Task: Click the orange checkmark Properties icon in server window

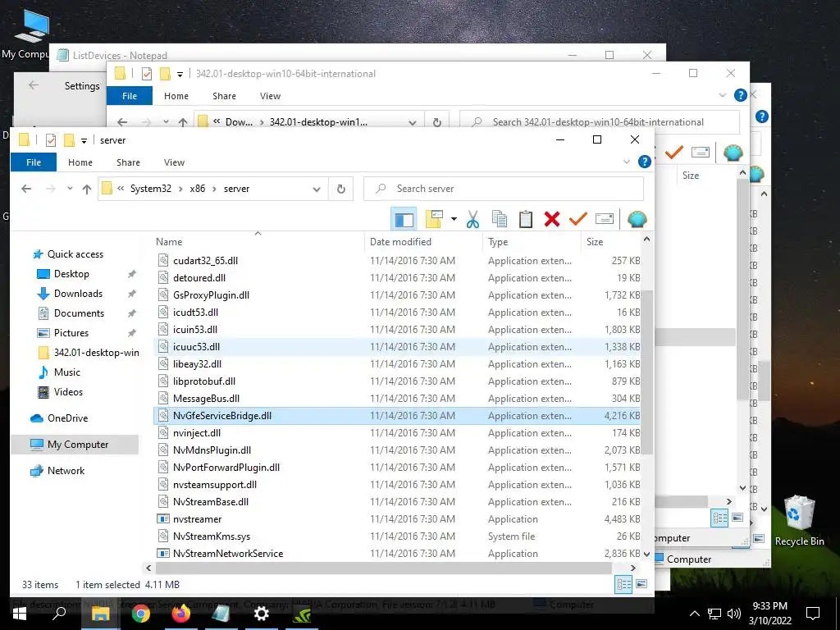Action: (578, 218)
